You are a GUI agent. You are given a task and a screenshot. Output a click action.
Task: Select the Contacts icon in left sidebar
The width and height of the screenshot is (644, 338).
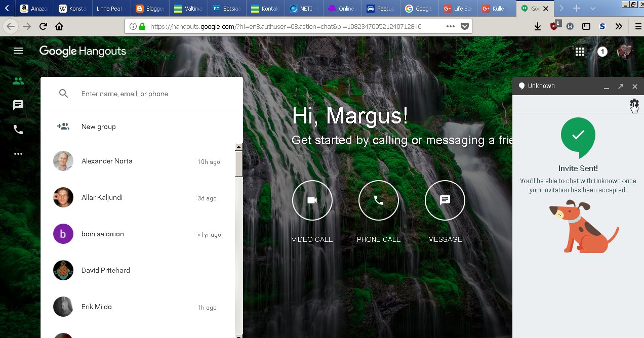18,80
